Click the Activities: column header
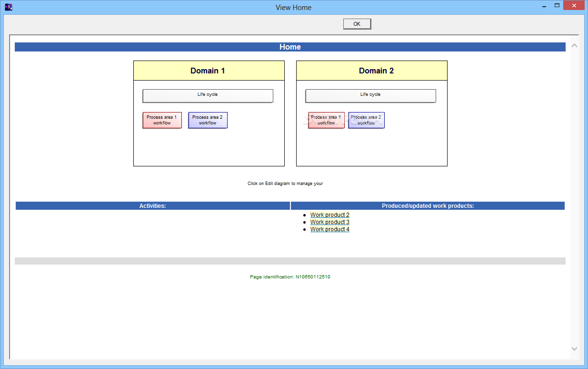The width and height of the screenshot is (588, 369). click(152, 206)
